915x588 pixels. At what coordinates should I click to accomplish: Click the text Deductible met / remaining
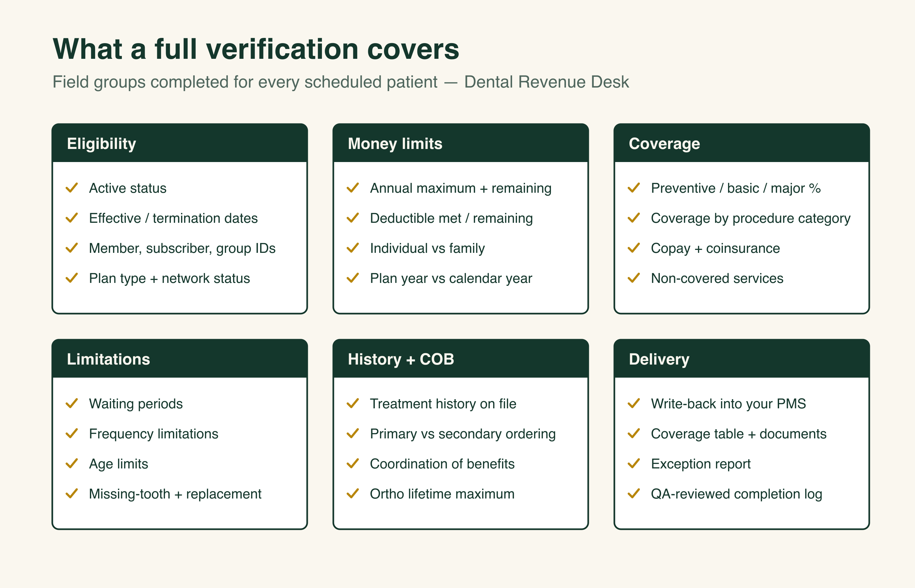coord(451,219)
